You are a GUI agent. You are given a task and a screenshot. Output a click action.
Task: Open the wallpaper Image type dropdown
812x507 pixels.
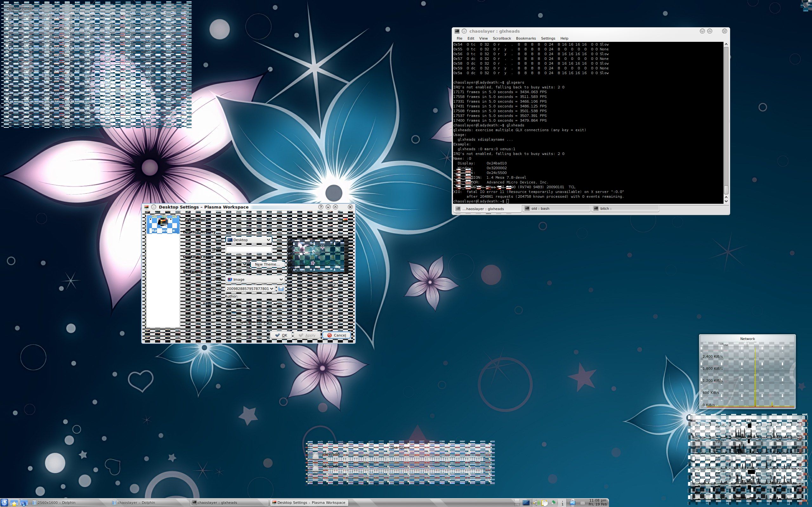click(255, 279)
